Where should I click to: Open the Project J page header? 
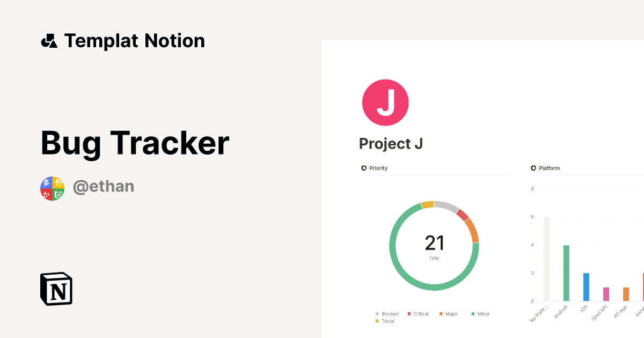pyautogui.click(x=391, y=143)
